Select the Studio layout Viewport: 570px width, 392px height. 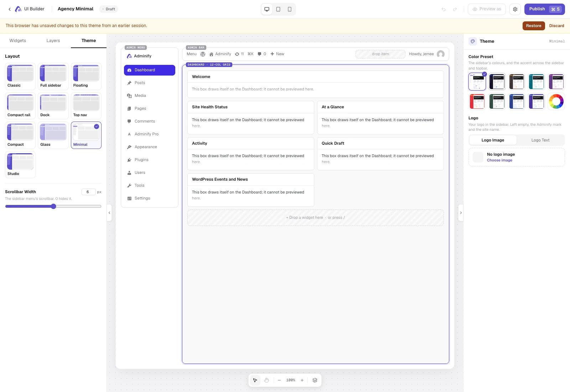(x=20, y=165)
